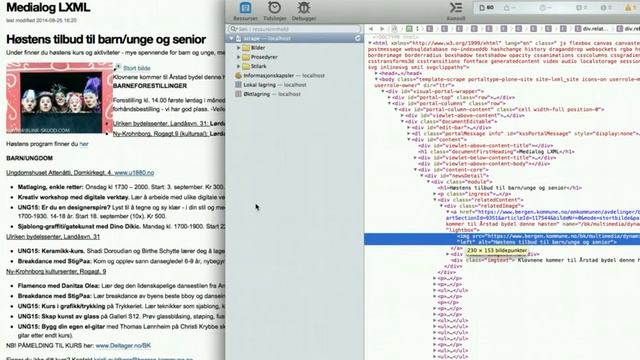Screen dimensions: 640x360
Task: Follow the 'her' program link
Action: pos(84,144)
